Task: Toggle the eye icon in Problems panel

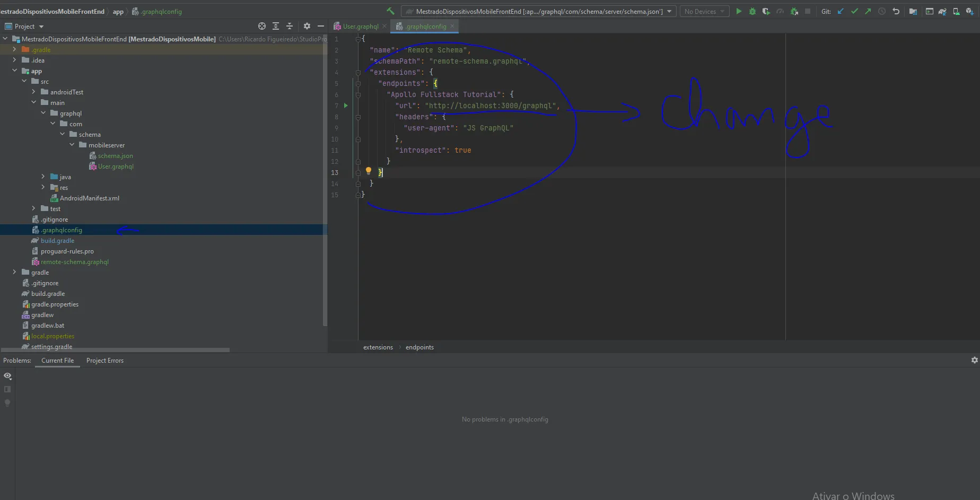Action: click(x=7, y=375)
